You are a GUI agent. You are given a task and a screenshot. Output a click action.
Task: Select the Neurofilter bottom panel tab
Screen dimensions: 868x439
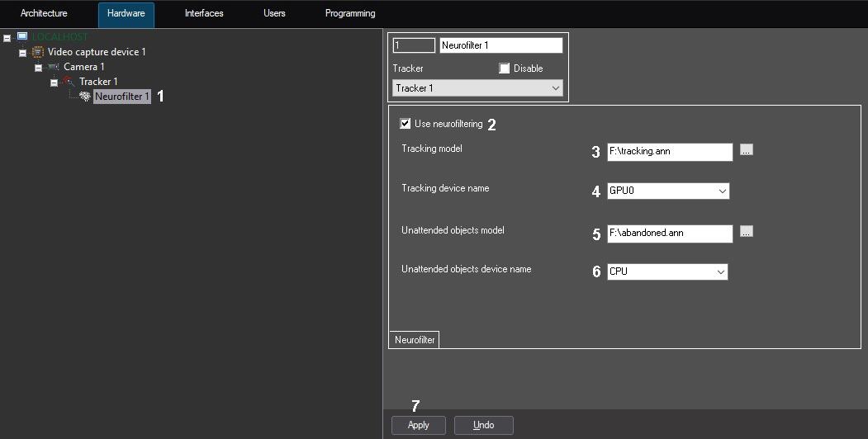[x=415, y=339]
